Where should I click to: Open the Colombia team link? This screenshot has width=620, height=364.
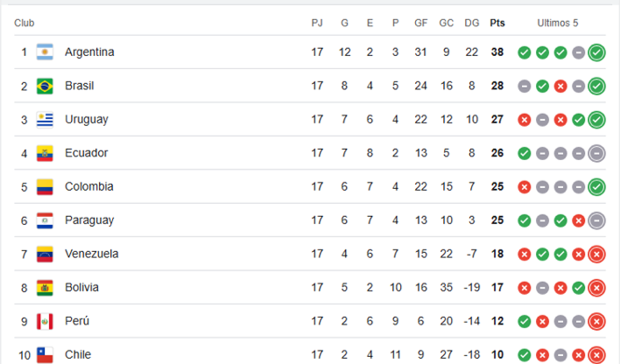point(88,186)
